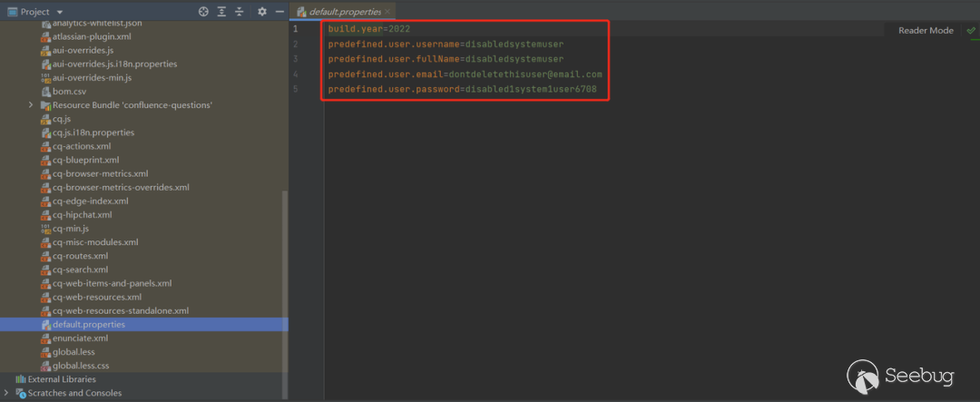
Task: Click the XML icon of cq-hipchat.xml
Action: (x=45, y=214)
